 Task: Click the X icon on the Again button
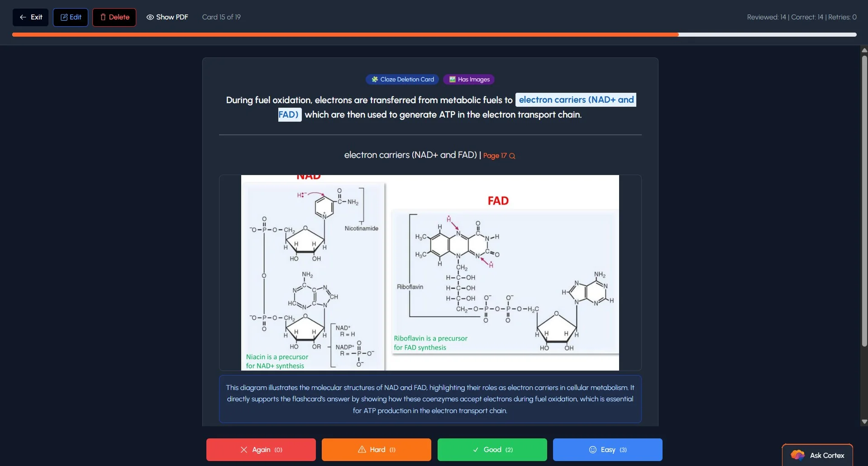point(244,450)
